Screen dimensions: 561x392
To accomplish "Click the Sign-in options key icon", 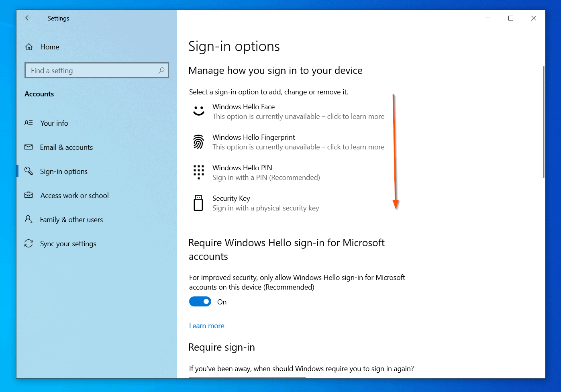I will pos(29,171).
